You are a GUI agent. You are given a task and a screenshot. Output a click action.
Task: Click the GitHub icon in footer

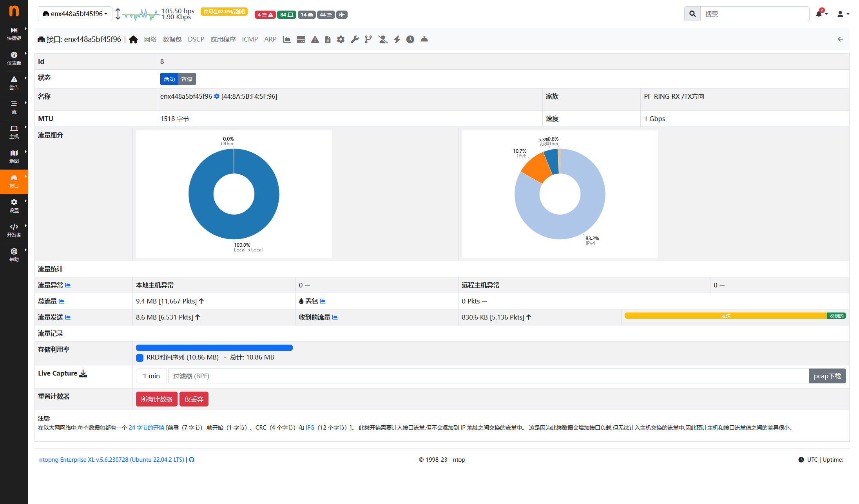(192, 460)
